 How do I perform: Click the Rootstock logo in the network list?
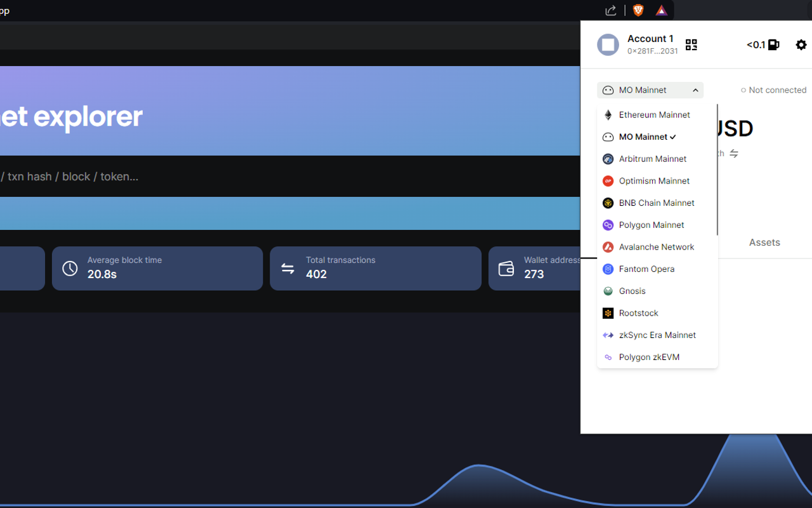608,313
